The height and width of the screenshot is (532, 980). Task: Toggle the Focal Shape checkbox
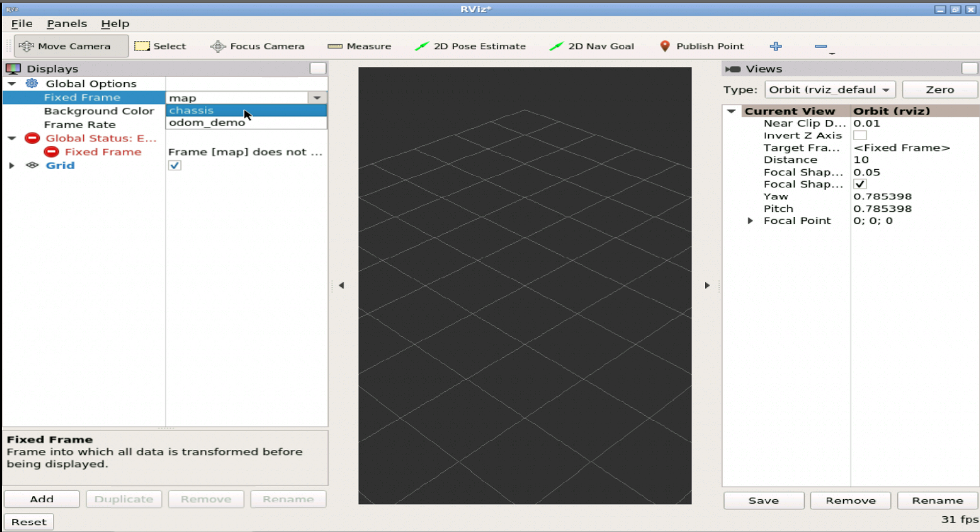coord(860,184)
